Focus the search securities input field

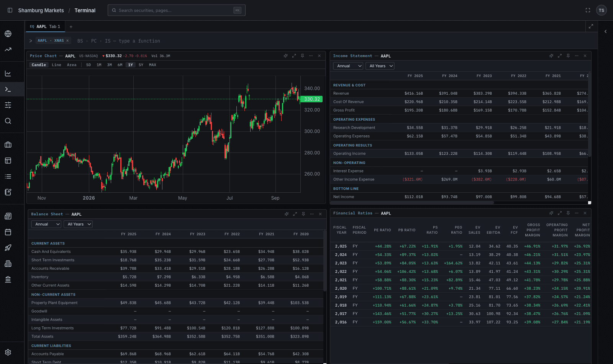(x=177, y=10)
